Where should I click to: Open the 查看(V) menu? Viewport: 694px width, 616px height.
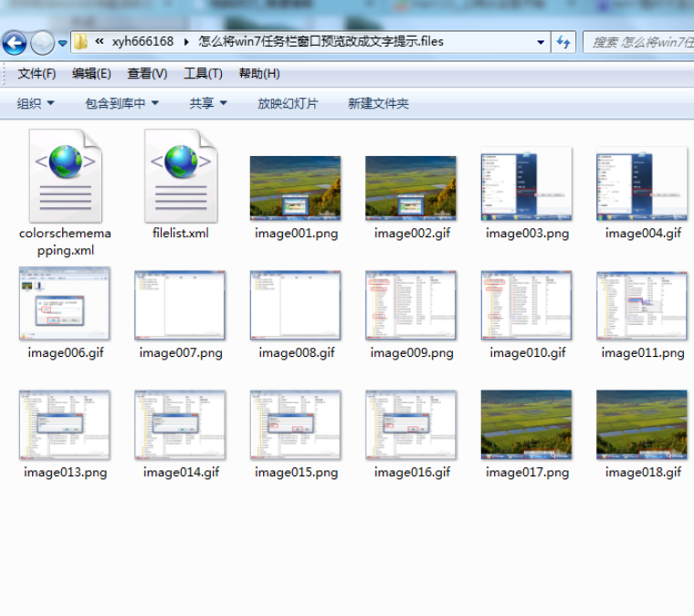pos(147,73)
